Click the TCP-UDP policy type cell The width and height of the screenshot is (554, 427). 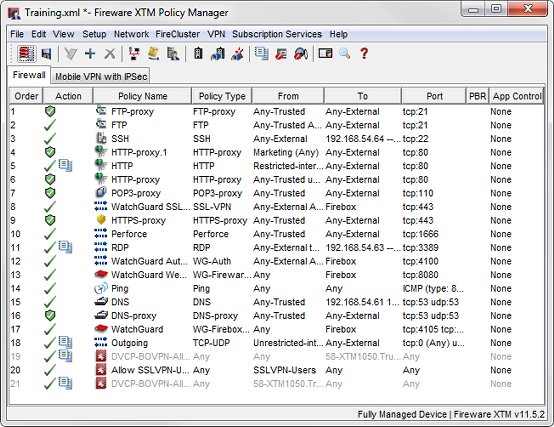(x=211, y=343)
